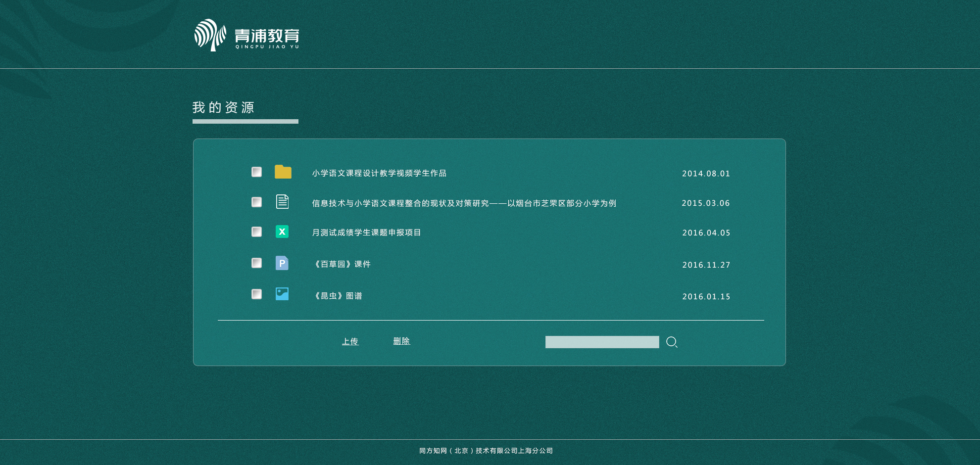Check the 信息技术与小学语文 row checkbox
980x465 pixels.
pyautogui.click(x=256, y=202)
